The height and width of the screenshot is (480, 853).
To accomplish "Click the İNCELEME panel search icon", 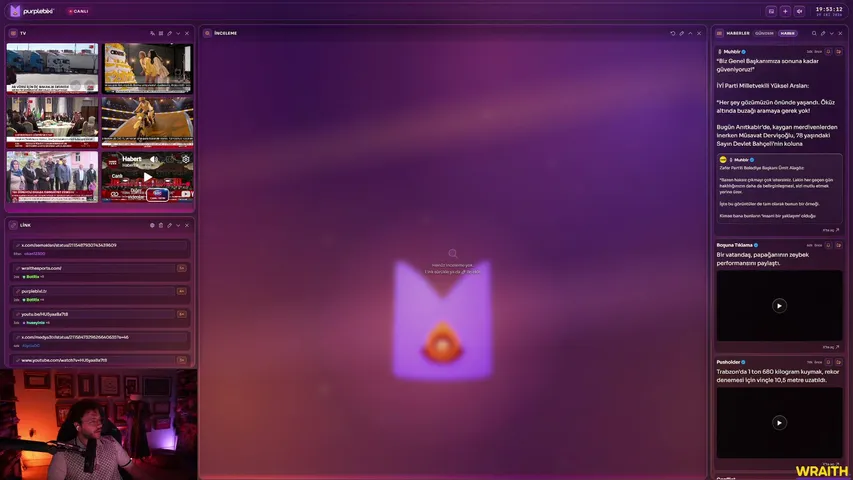I will (x=207, y=33).
